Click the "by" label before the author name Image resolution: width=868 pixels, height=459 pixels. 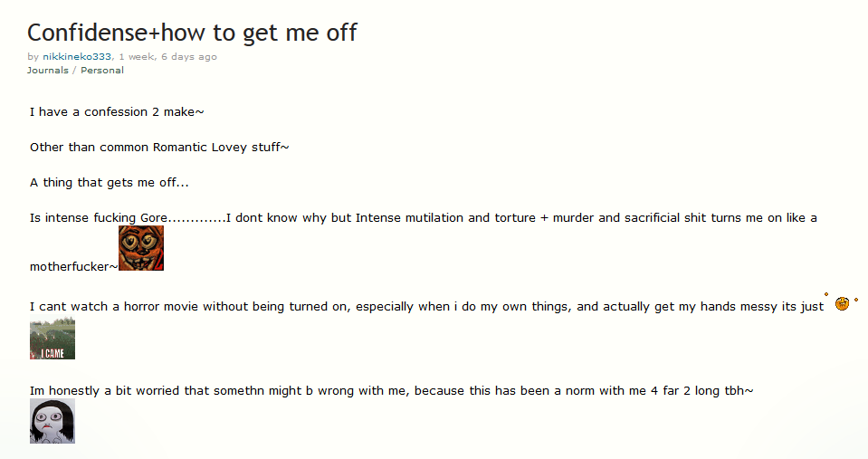click(x=33, y=57)
